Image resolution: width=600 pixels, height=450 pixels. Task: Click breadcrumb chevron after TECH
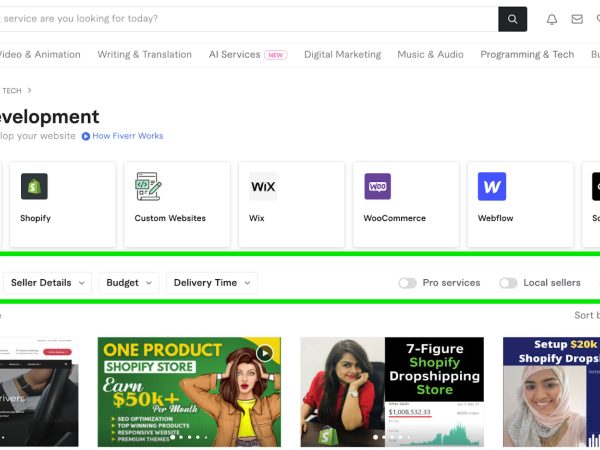29,91
